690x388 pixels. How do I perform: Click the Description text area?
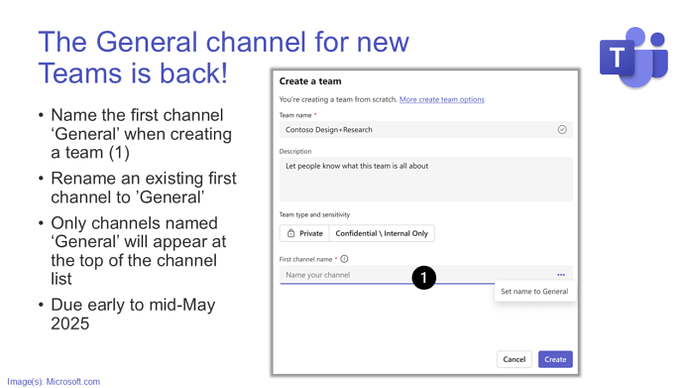coord(426,179)
